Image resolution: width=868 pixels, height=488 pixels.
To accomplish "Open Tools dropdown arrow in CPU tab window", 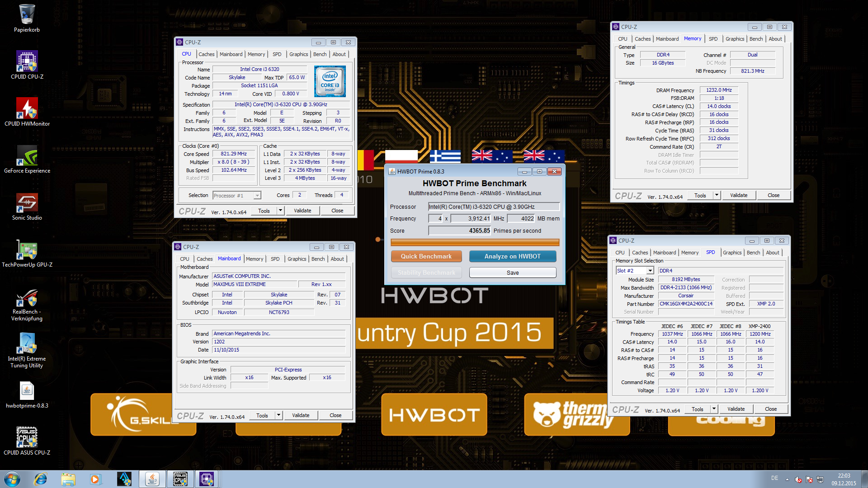I will click(x=280, y=211).
